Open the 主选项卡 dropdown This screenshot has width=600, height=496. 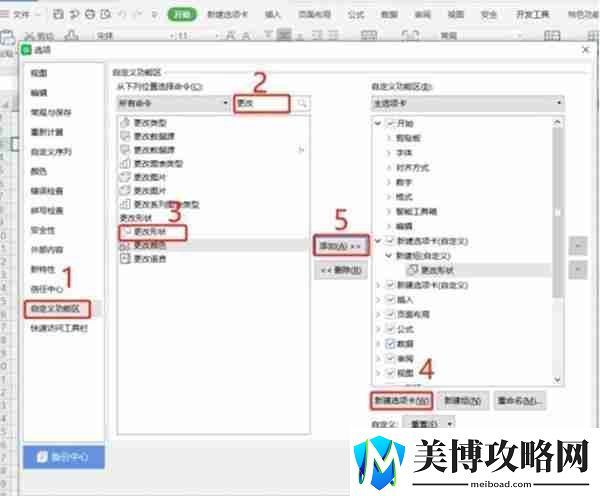[x=467, y=103]
